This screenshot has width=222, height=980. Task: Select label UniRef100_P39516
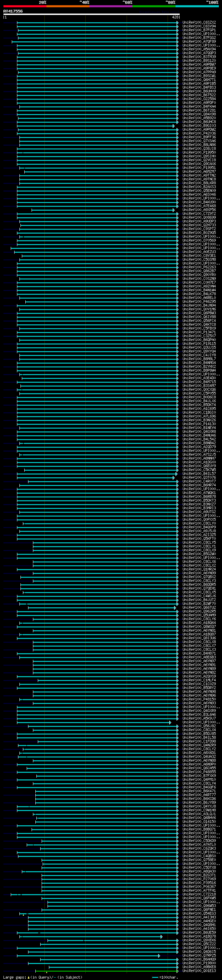pyautogui.click(x=199, y=883)
